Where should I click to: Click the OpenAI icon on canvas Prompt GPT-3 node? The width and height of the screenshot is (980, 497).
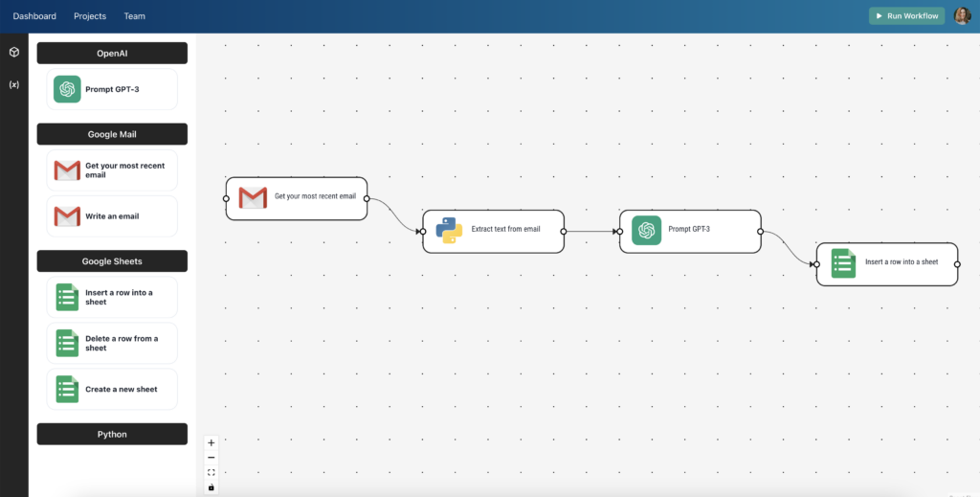[646, 230]
